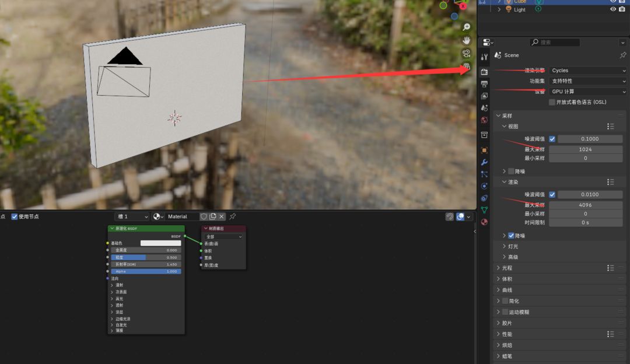Open 功能集 支持特性 dropdown

(588, 80)
